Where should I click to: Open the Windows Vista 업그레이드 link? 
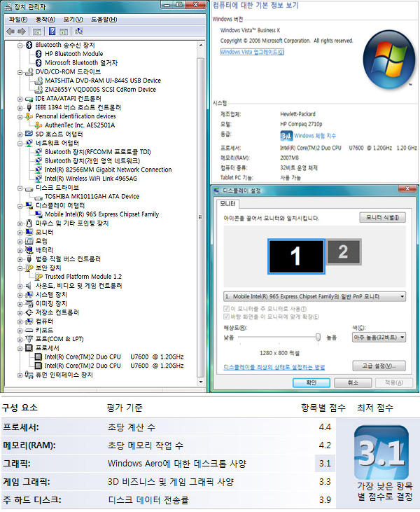tap(252, 52)
